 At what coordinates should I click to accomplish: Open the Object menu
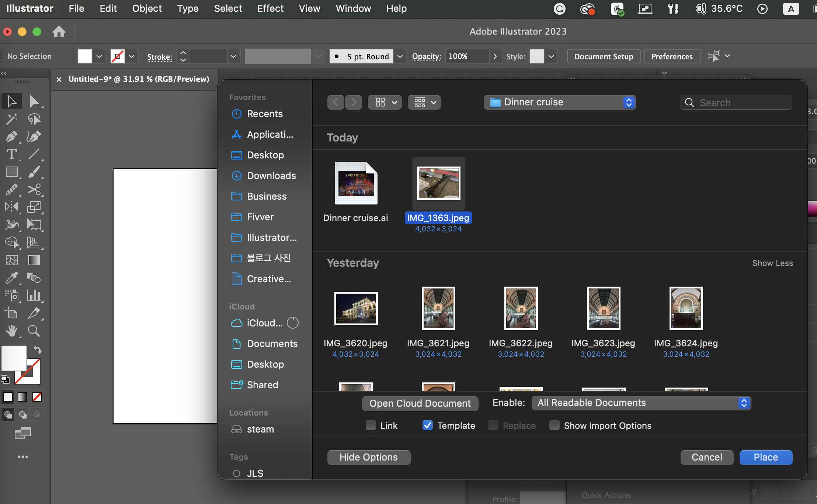tap(147, 8)
